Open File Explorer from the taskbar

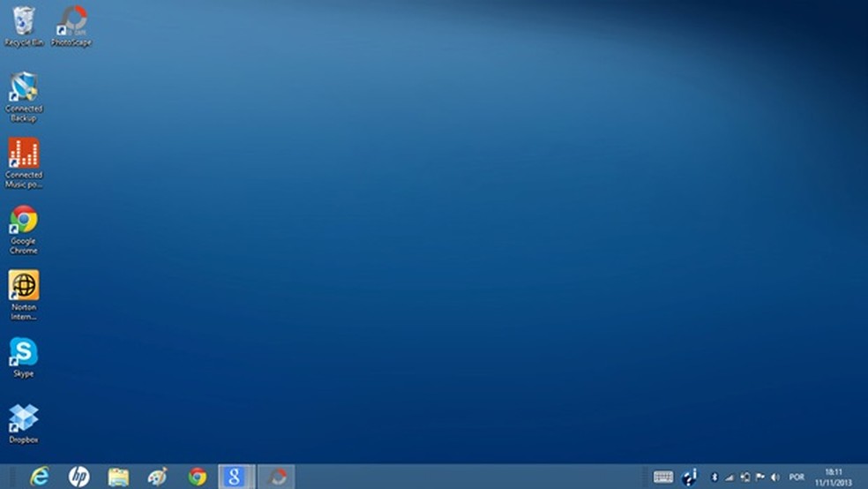tap(118, 477)
